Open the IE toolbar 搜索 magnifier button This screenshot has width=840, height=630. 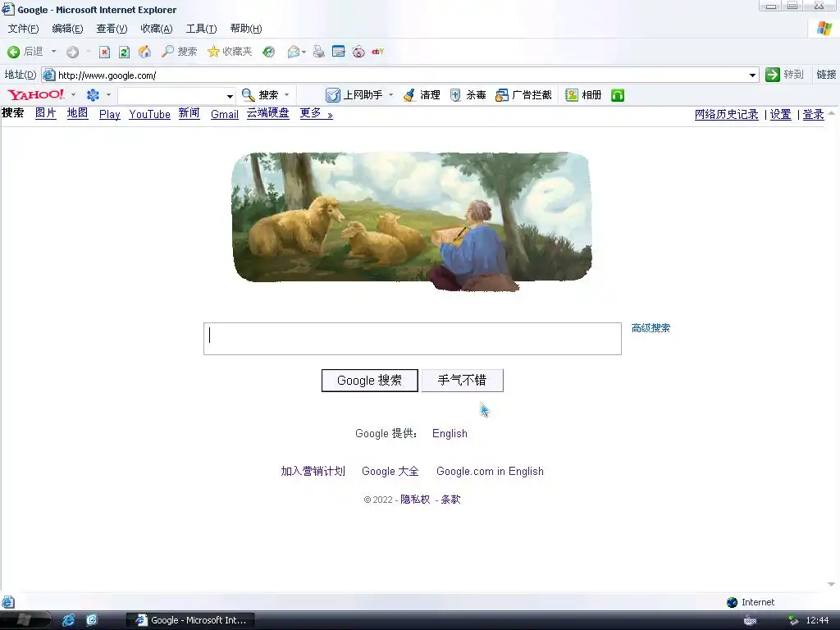[x=180, y=52]
